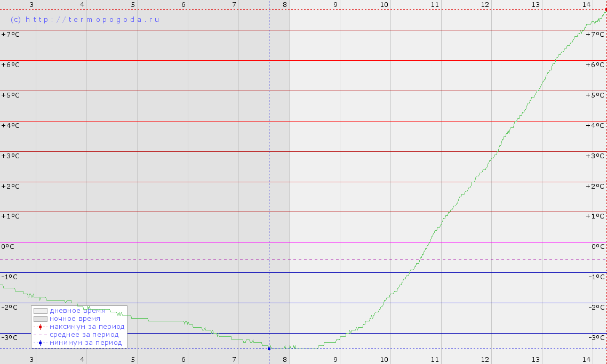Image resolution: width=607 pixels, height=364 pixels.
Task: Click the red maximum point at curve end
Action: click(x=605, y=10)
